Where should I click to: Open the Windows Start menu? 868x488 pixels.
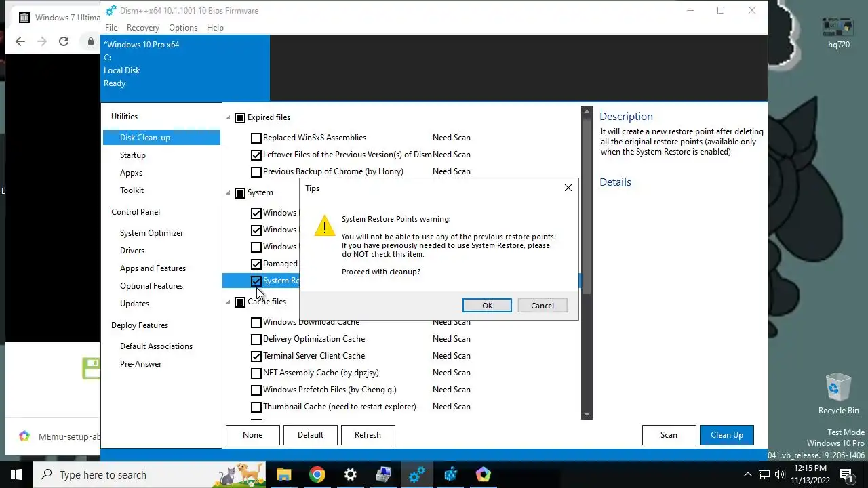[16, 474]
